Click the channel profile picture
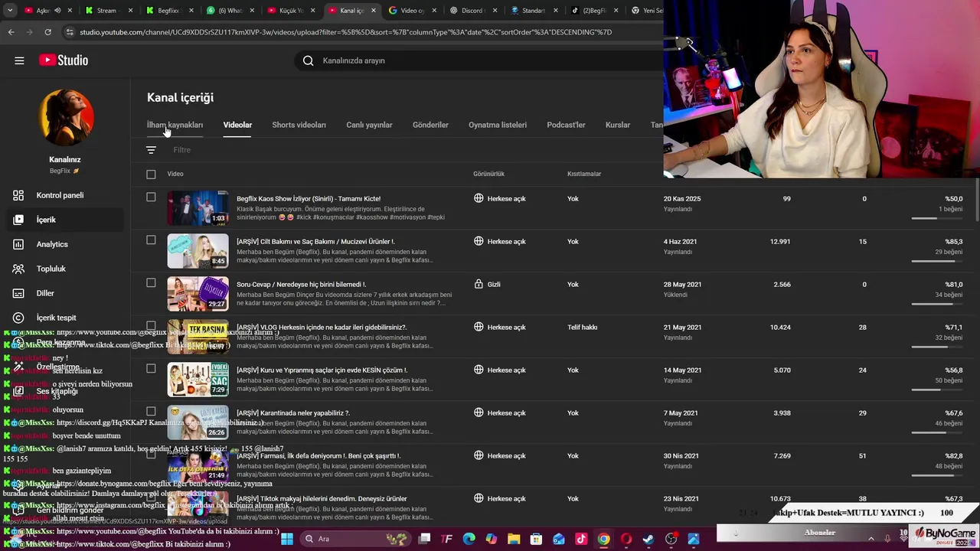Image resolution: width=980 pixels, height=551 pixels. [66, 117]
